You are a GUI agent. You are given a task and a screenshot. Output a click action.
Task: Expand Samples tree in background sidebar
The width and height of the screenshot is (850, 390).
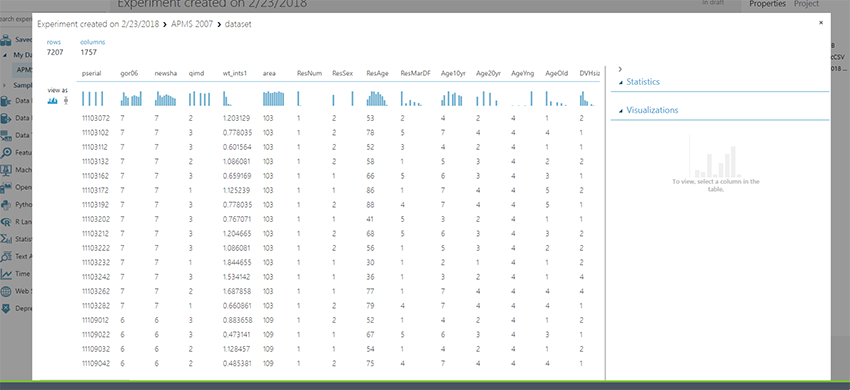5,86
